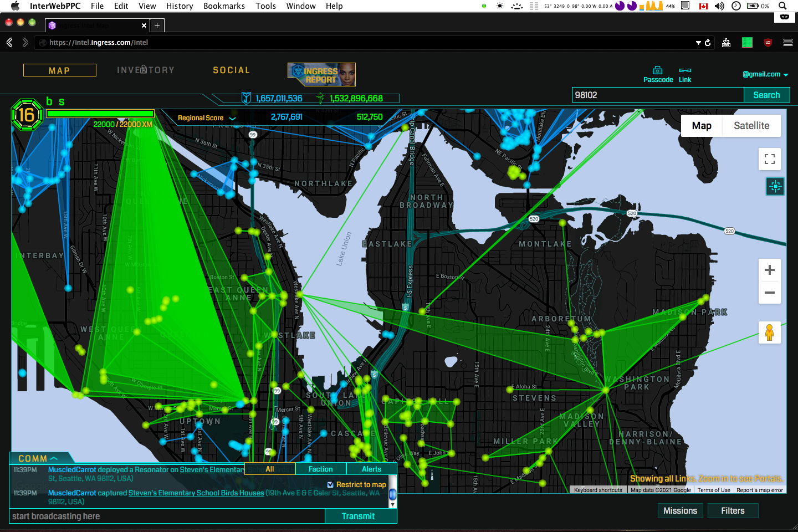798x532 pixels.
Task: Close the Ingress Intel Map tab
Action: 144,25
